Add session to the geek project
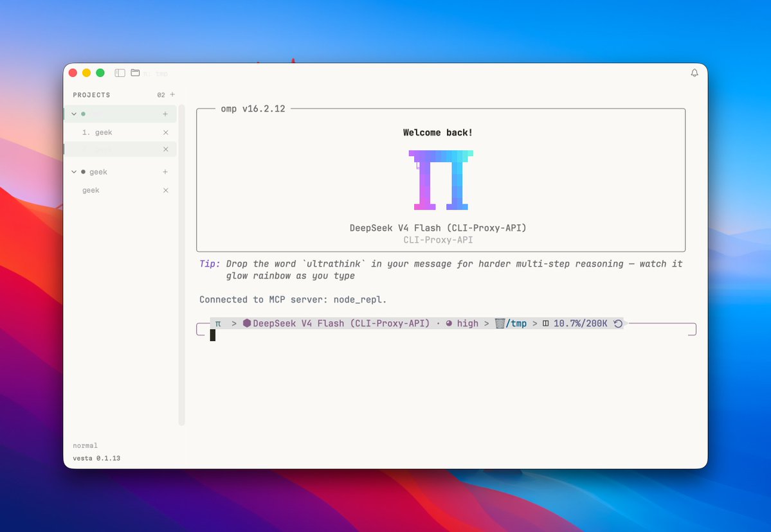 click(165, 172)
